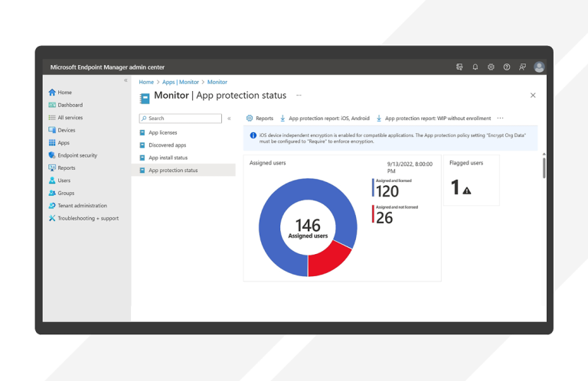Image resolution: width=588 pixels, height=381 pixels.
Task: Collapse the Monitor submenu panel
Action: coord(229,119)
